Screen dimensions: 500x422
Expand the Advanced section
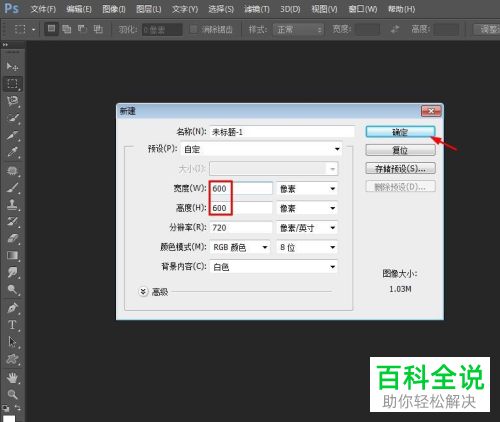point(143,292)
